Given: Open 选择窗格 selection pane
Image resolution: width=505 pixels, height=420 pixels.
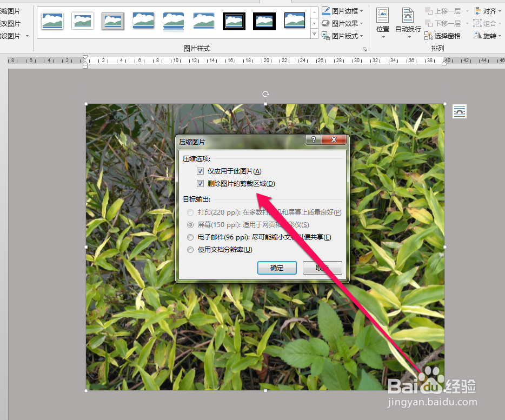Looking at the screenshot, I should [442, 36].
